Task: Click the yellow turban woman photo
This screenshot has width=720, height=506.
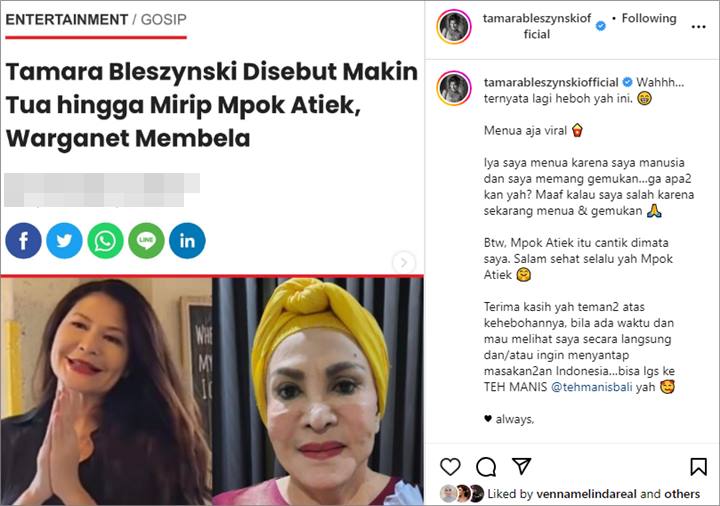Action: point(318,391)
